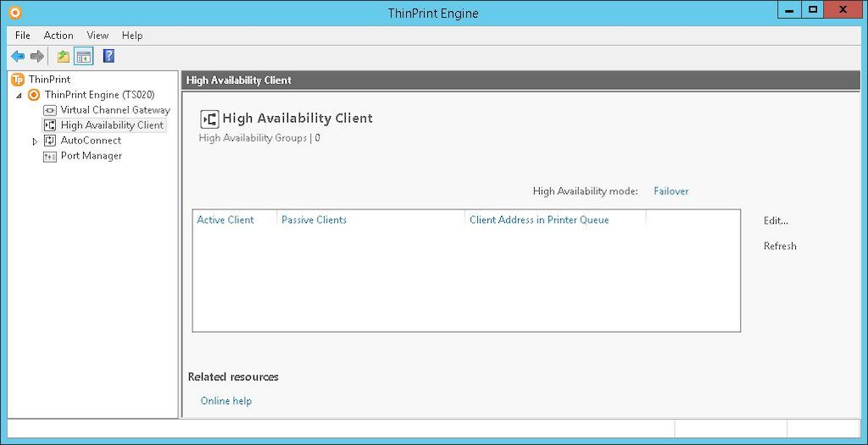This screenshot has height=445, width=868.
Task: Click the Back arrow toolbar icon
Action: (18, 57)
